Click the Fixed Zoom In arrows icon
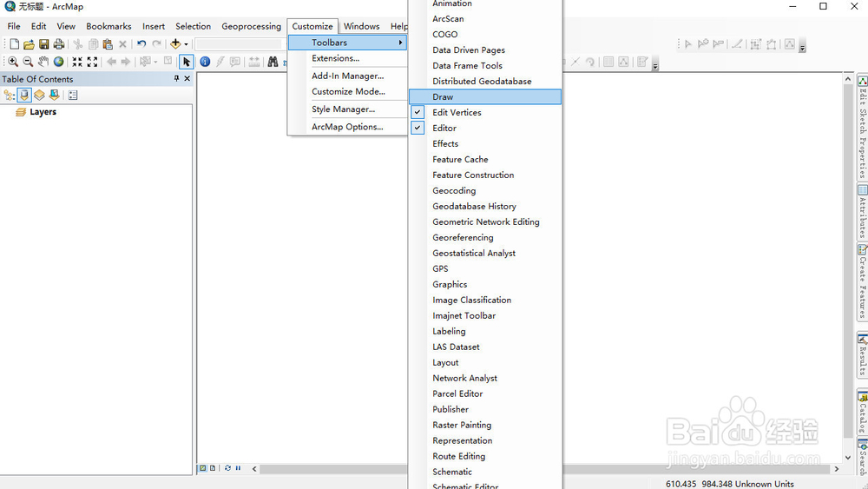 pyautogui.click(x=77, y=62)
